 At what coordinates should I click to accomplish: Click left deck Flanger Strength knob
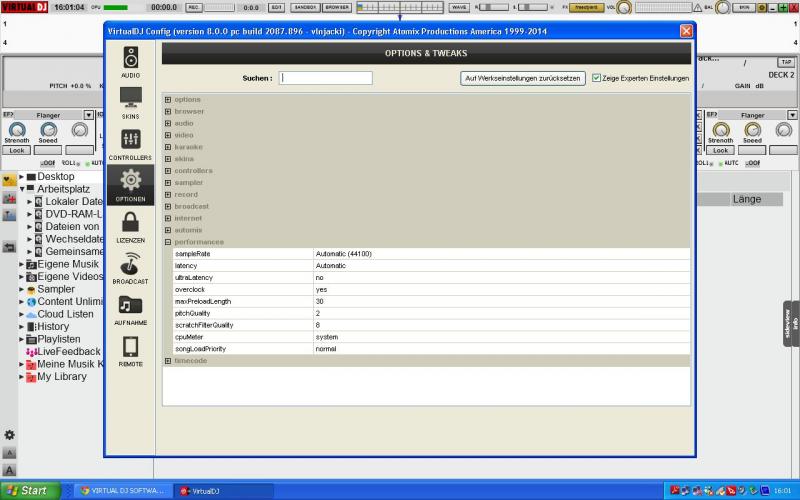click(x=17, y=130)
